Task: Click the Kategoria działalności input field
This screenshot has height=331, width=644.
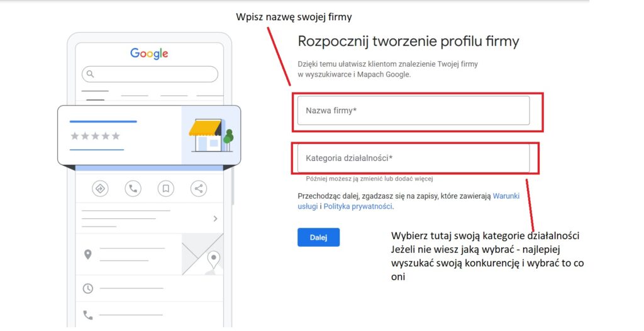Action: (414, 158)
